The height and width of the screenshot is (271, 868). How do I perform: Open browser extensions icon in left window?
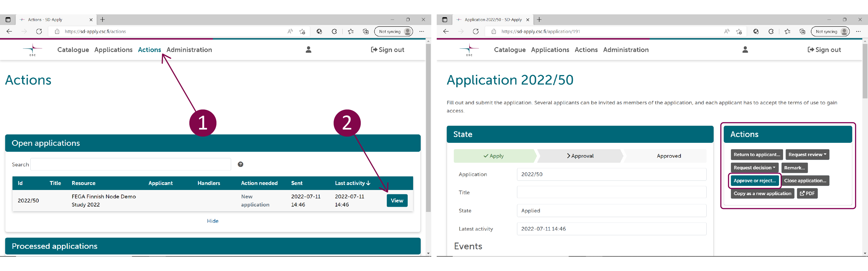click(x=334, y=32)
